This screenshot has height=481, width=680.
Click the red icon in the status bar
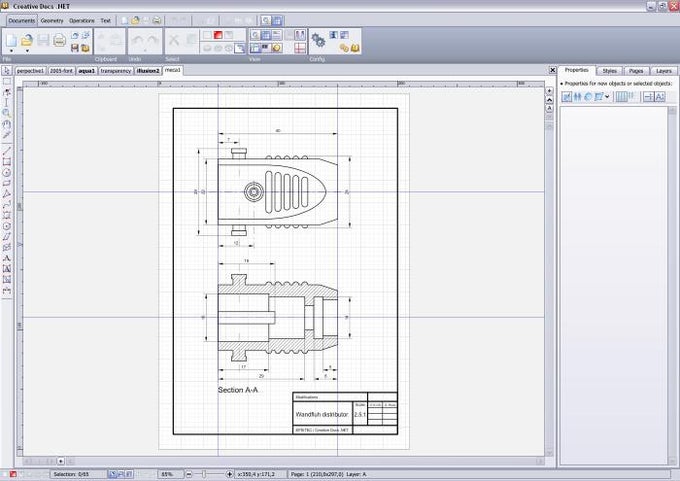pos(13,474)
